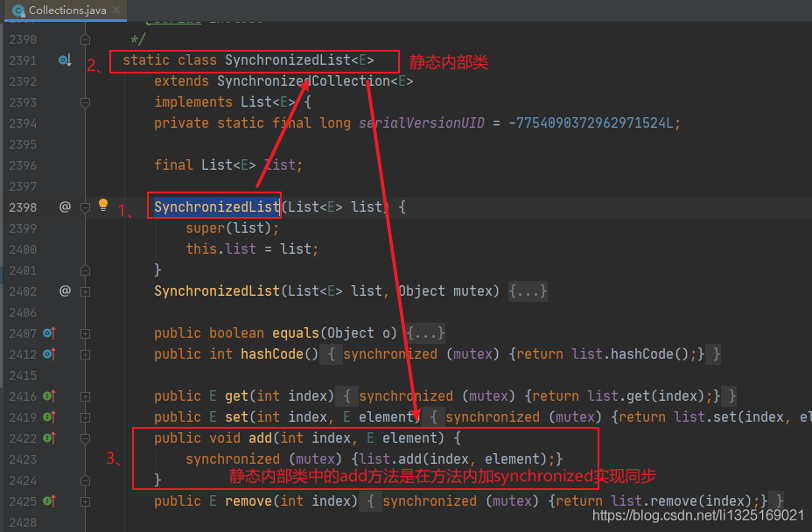This screenshot has height=532, width=812.
Task: Click this.list assignment on line 2400
Action: click(x=252, y=249)
